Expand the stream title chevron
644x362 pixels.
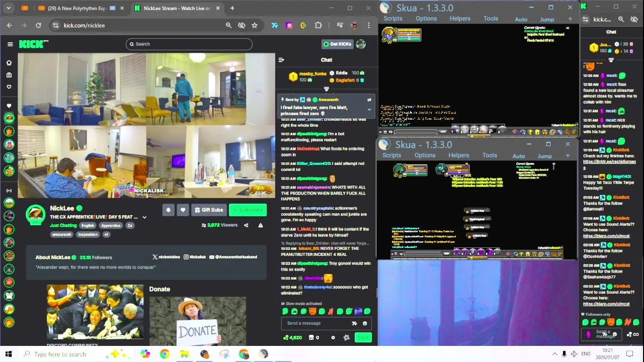pyautogui.click(x=144, y=217)
